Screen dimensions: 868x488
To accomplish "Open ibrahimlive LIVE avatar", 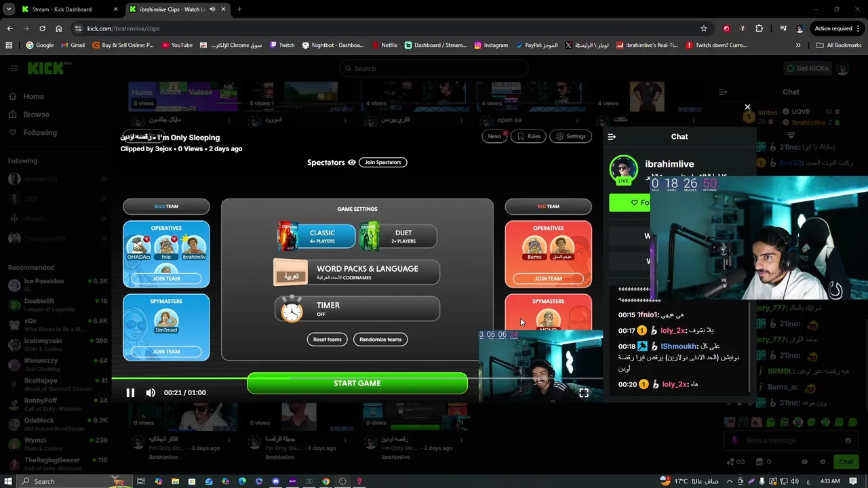I will tap(623, 169).
